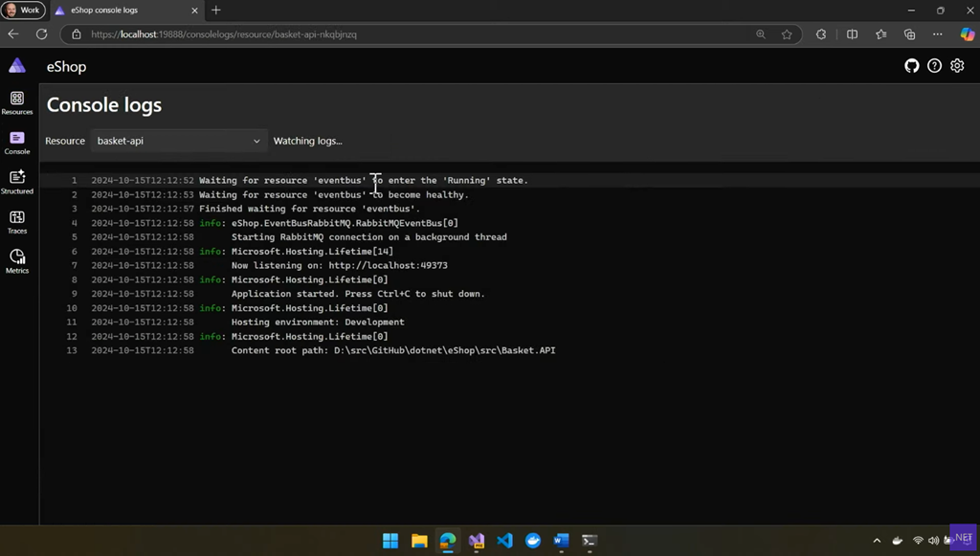Click the Aspire logo in header

click(x=17, y=66)
